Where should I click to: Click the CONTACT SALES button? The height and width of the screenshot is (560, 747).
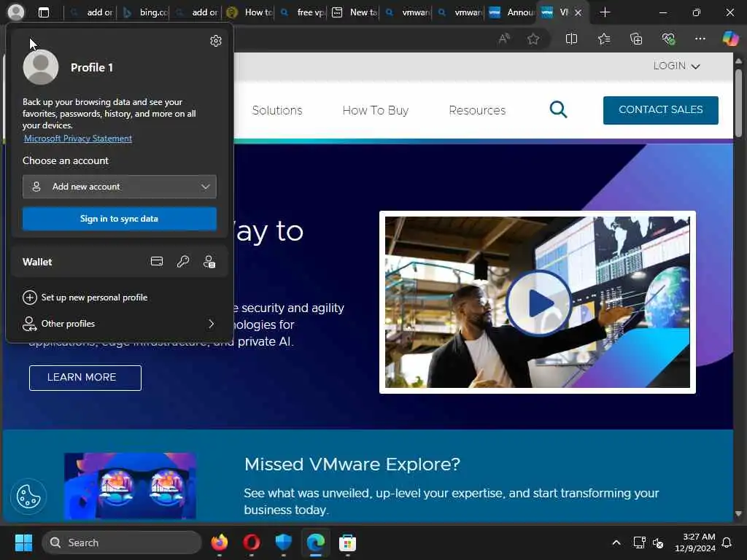coord(660,110)
